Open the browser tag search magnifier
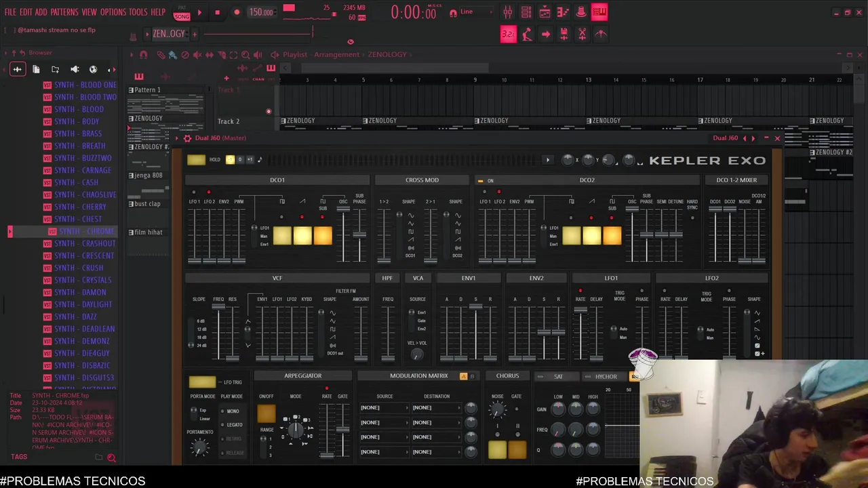 pos(112,458)
